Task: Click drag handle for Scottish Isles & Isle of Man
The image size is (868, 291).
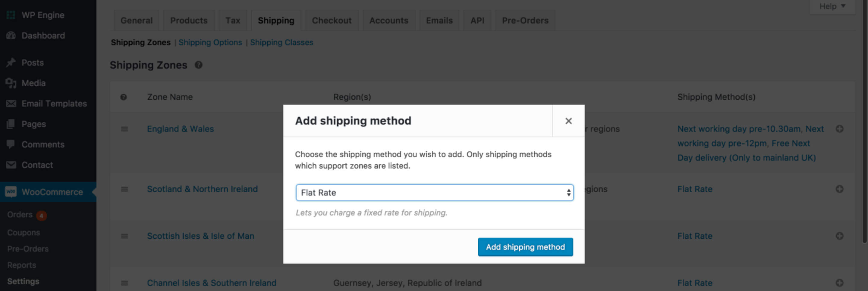Action: 124,236
